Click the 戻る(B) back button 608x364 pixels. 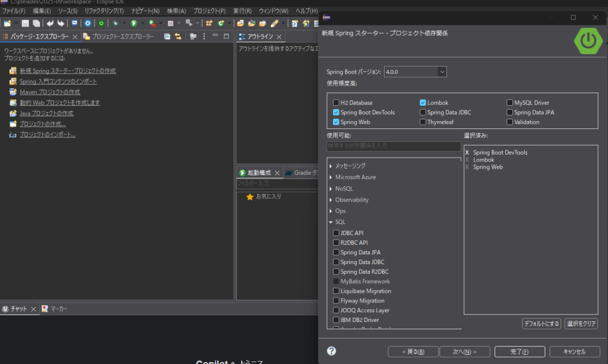[413, 352]
